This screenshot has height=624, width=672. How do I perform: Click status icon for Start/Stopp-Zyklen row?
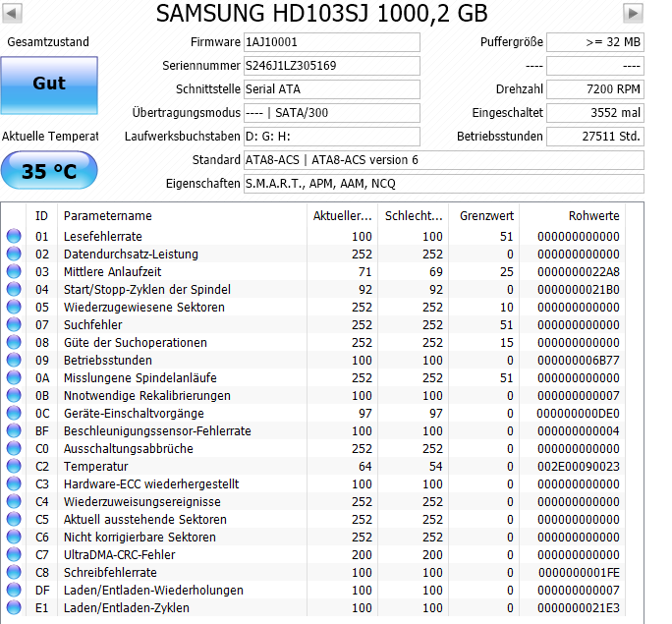(x=14, y=289)
